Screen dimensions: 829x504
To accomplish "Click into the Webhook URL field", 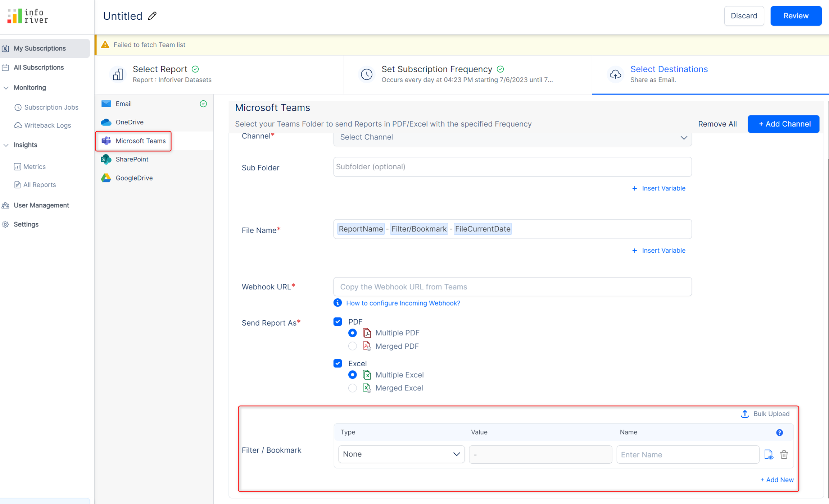I will point(512,287).
